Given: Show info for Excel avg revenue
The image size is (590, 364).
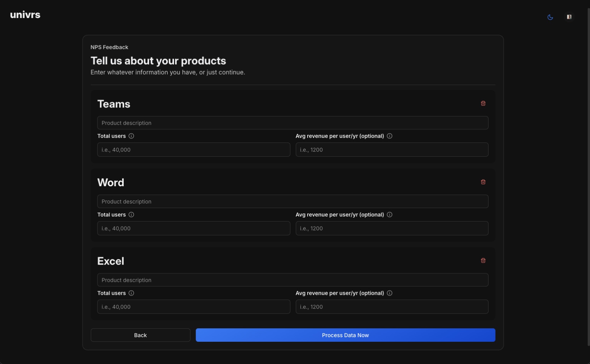Looking at the screenshot, I should click(x=389, y=293).
